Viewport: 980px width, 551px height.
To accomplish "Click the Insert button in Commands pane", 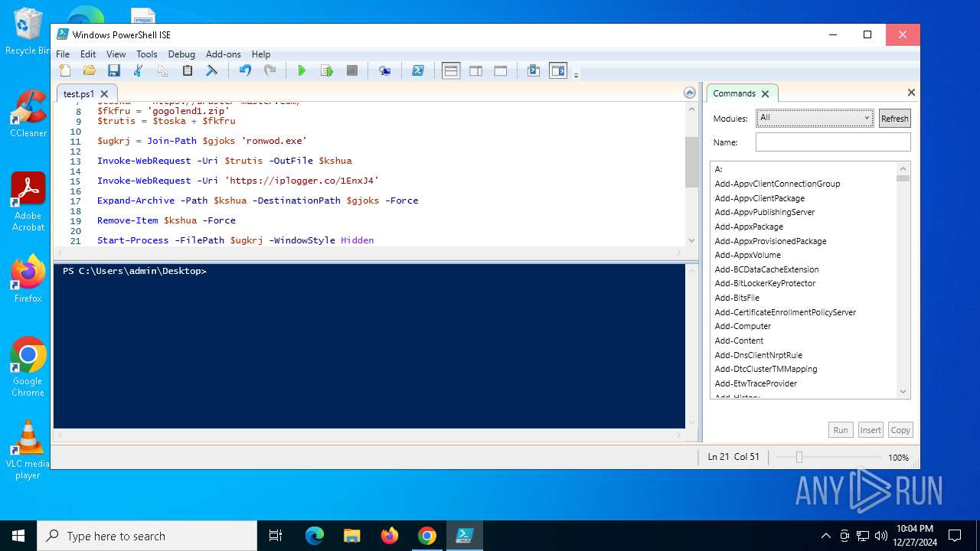I will (x=871, y=430).
